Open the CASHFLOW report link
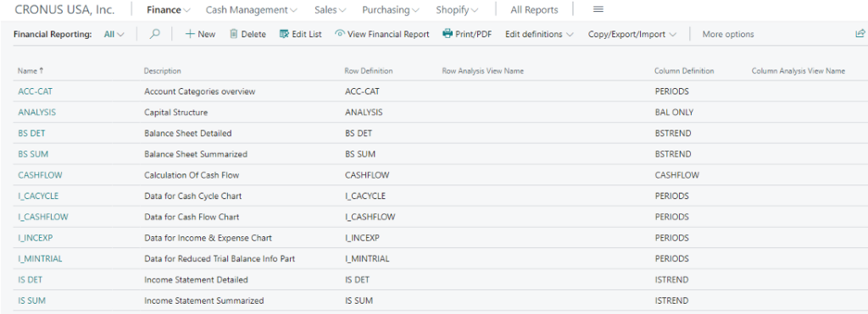The image size is (868, 314). (40, 174)
